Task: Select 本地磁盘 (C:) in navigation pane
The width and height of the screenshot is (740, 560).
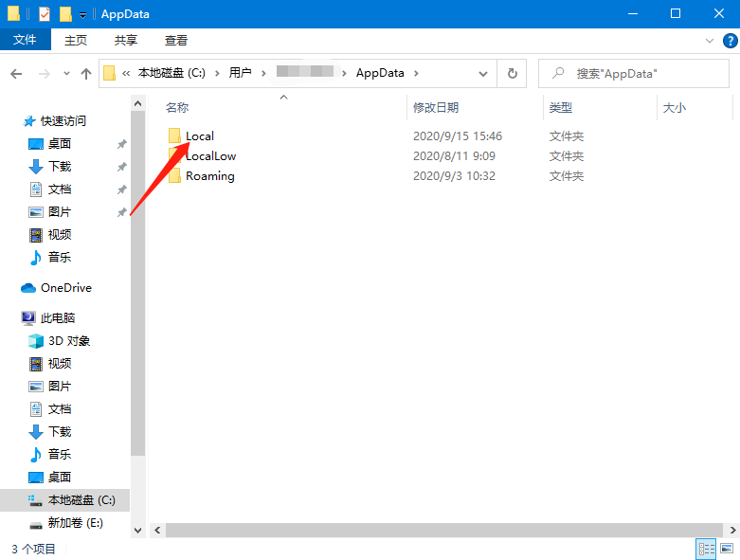Action: point(65,500)
